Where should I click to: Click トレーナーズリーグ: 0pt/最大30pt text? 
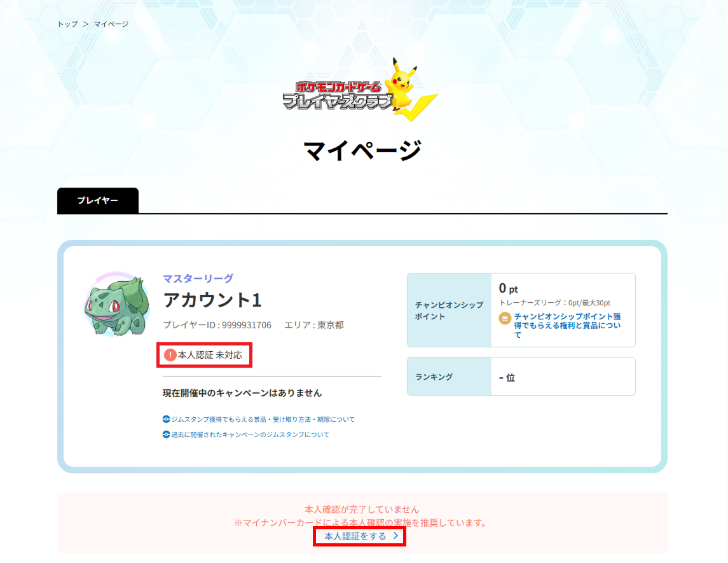coord(555,303)
